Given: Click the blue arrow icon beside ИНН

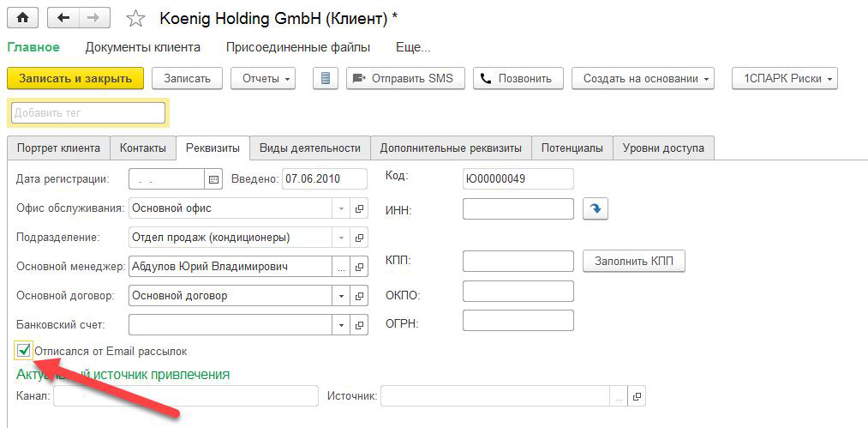Looking at the screenshot, I should [x=596, y=209].
